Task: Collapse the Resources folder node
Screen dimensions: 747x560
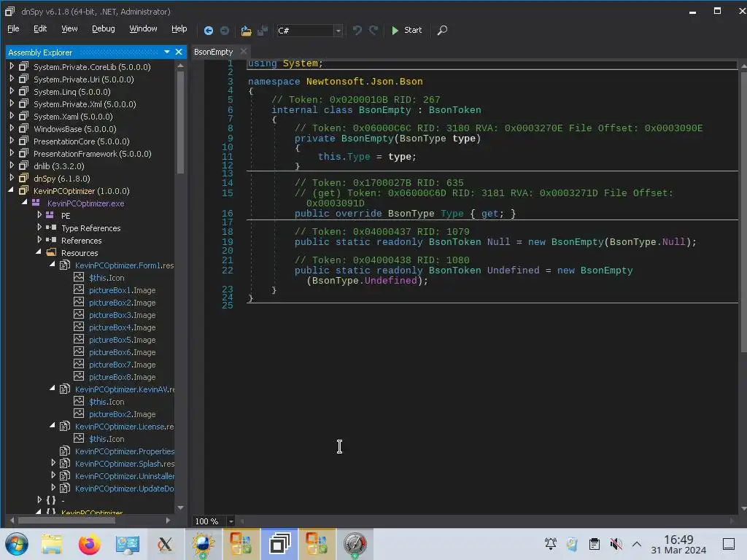Action: [x=39, y=252]
